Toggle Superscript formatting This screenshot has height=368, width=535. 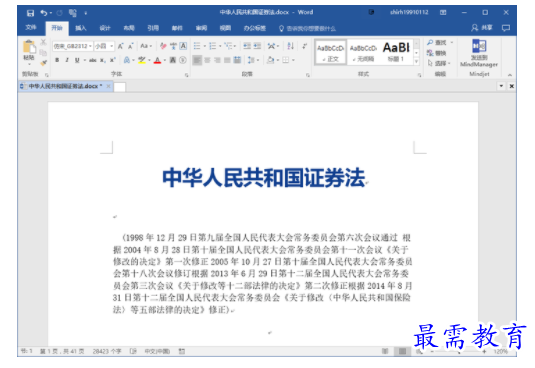[x=113, y=60]
